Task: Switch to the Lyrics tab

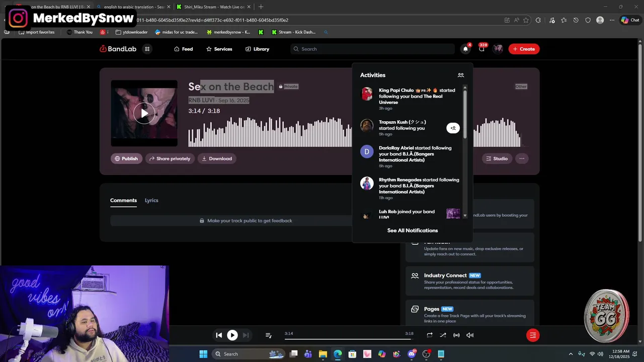Action: coord(151,200)
